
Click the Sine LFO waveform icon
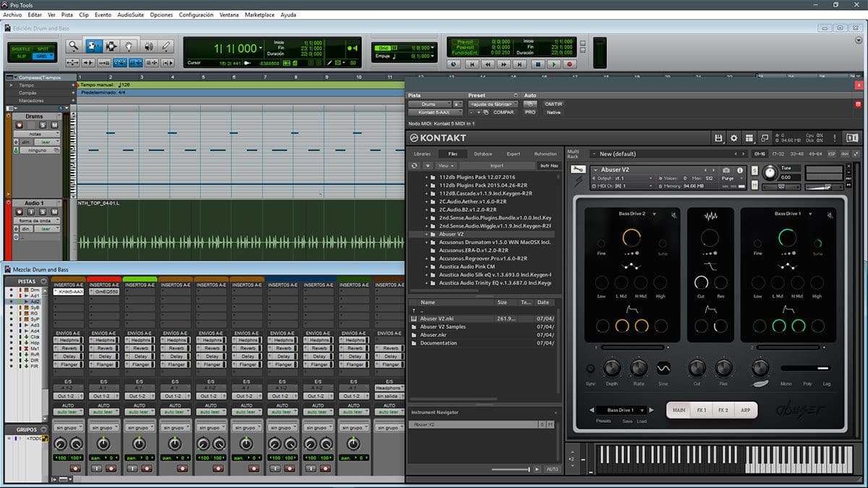click(x=663, y=368)
